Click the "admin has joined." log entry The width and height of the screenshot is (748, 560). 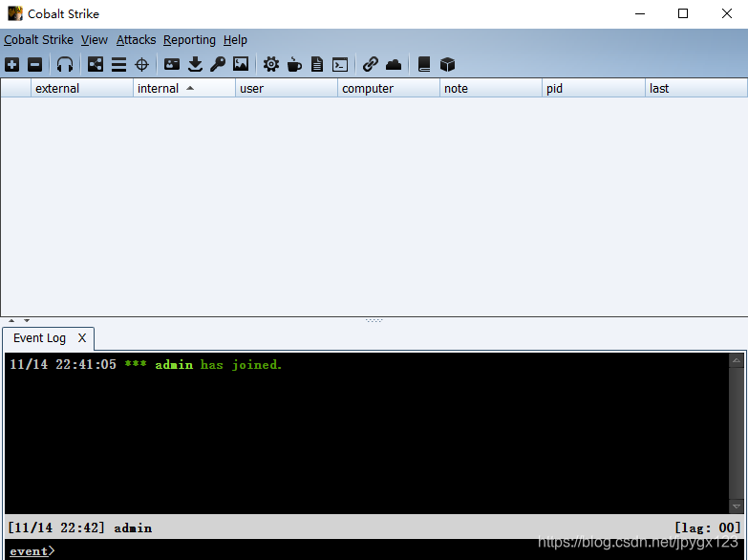219,365
